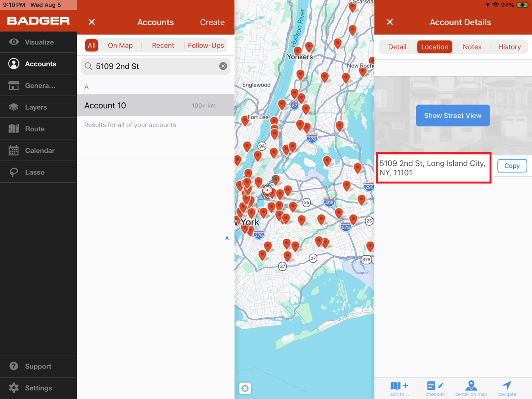Open the Visualize eye icon
532x399 pixels.
14,42
